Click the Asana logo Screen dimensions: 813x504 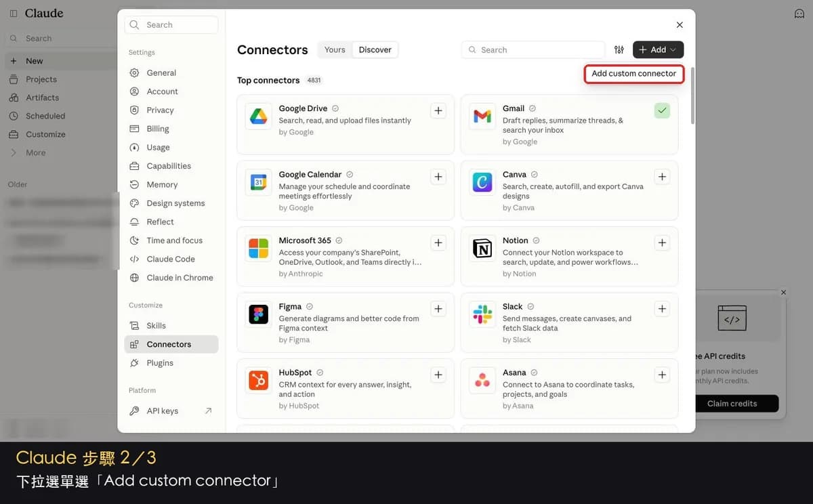tap(482, 381)
